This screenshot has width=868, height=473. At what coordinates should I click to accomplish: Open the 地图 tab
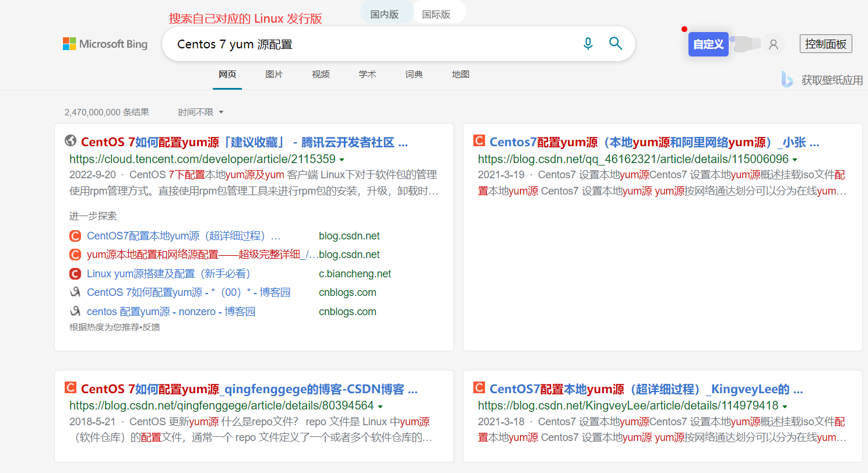tap(461, 75)
